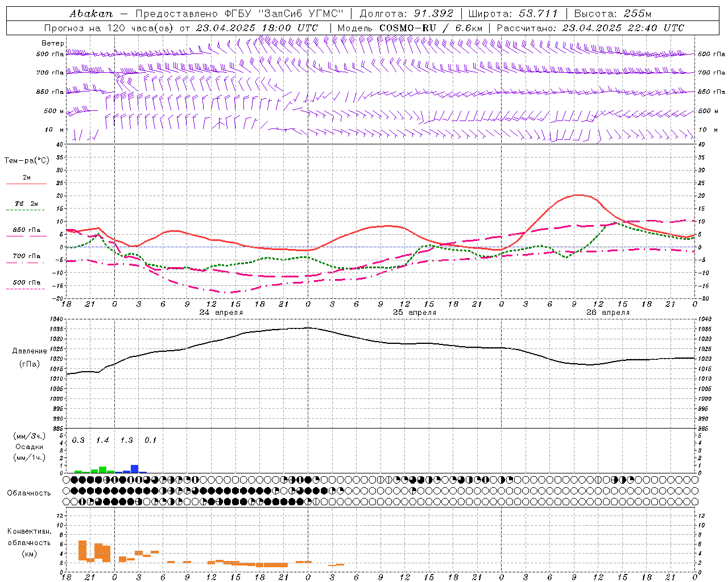This screenshot has height=582, width=728.
Task: Click the 3-hour precipitation value "0.1"
Action: pos(150,440)
